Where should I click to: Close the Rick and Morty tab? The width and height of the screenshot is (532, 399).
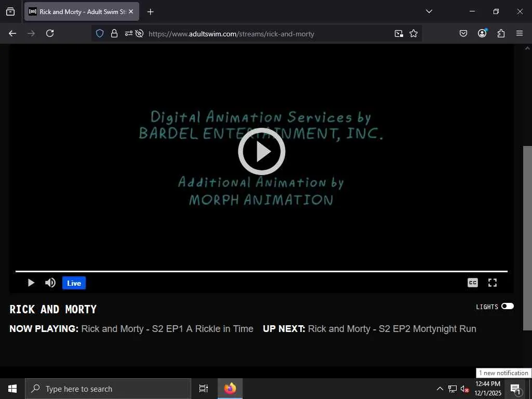click(131, 11)
